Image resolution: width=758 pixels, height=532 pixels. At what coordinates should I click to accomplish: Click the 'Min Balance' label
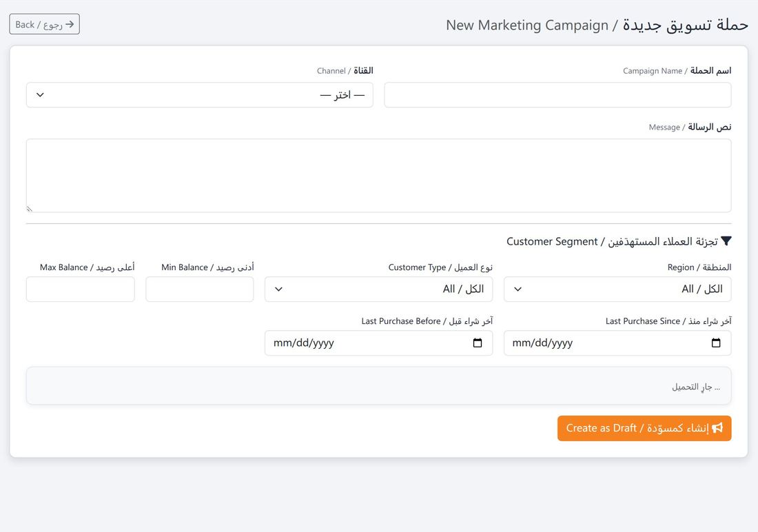coord(207,267)
